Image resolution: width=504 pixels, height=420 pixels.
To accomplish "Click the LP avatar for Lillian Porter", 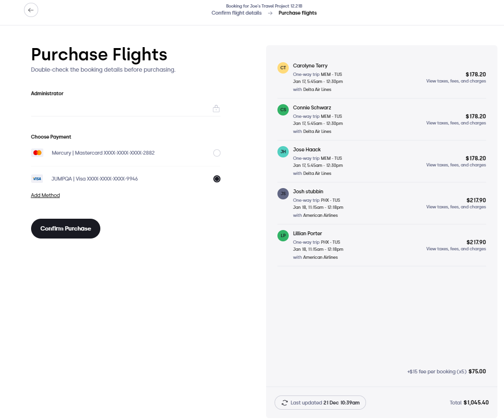I will (x=283, y=236).
